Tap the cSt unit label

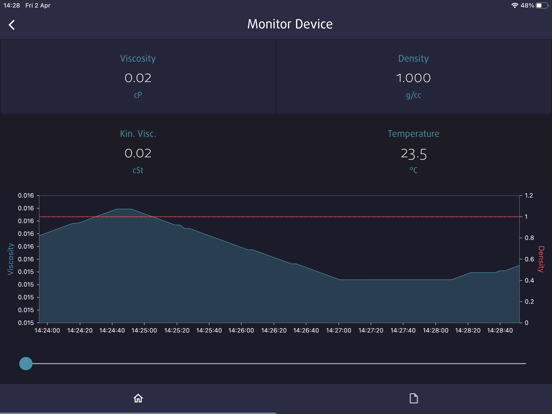(138, 170)
